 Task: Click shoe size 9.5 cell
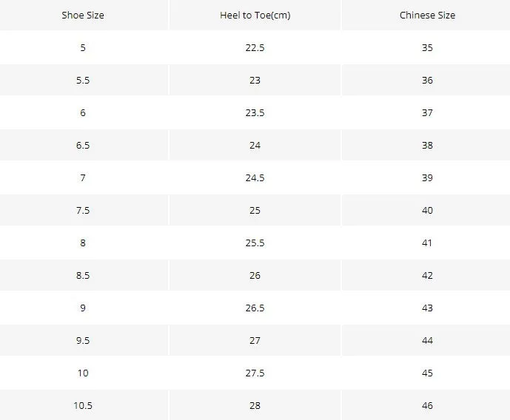coord(83,340)
